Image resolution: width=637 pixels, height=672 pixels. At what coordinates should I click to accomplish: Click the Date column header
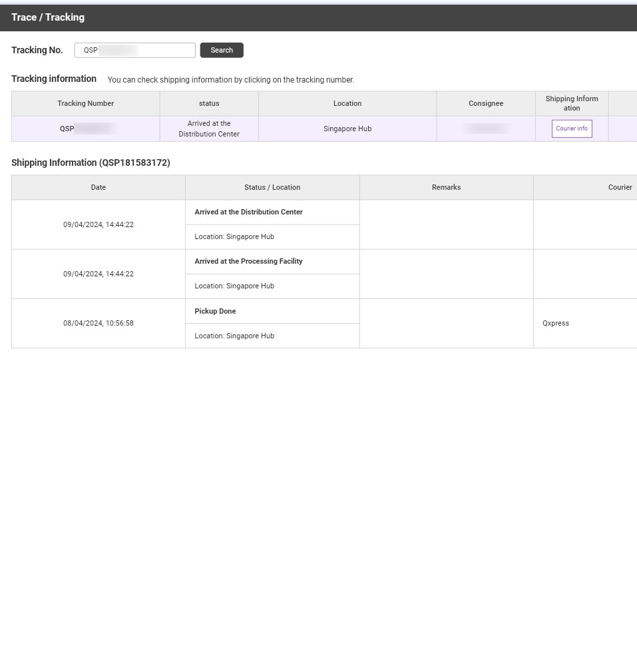point(98,187)
